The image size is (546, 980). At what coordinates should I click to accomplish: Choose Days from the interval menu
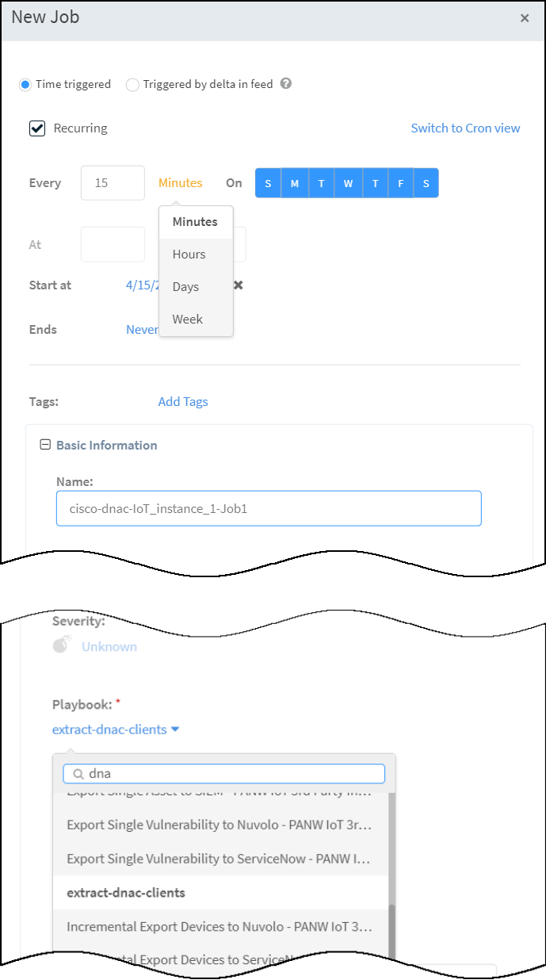coord(185,287)
